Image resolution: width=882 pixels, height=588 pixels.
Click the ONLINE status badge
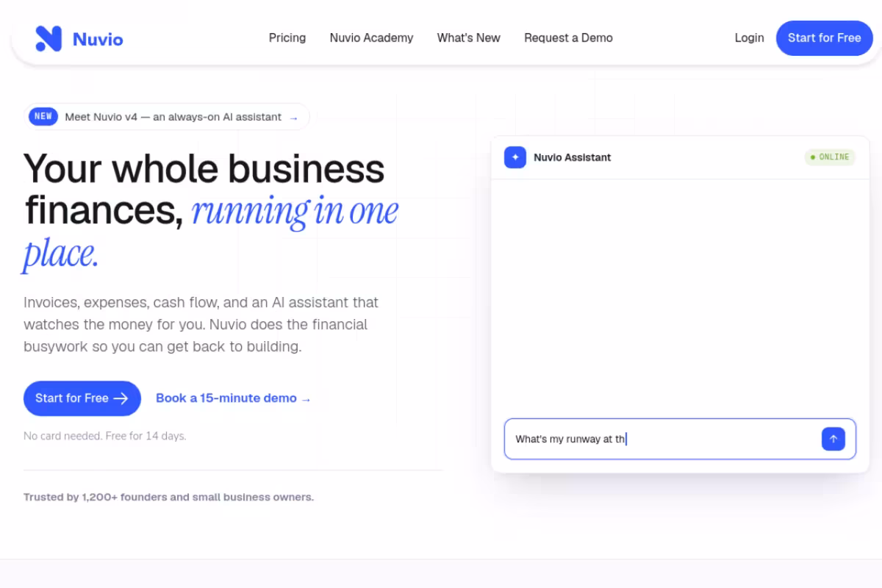point(830,157)
